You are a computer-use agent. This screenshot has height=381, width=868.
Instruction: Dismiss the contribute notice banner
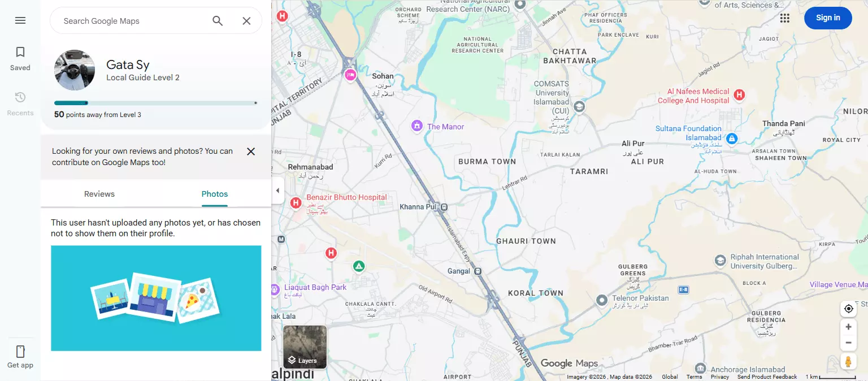coord(251,151)
